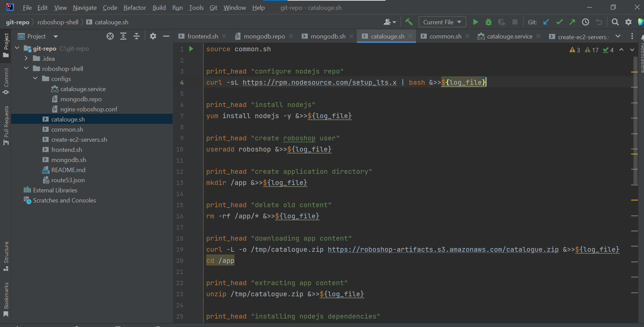The image size is (644, 327).
Task: Open IDE settings via the gear icon
Action: pos(628,22)
